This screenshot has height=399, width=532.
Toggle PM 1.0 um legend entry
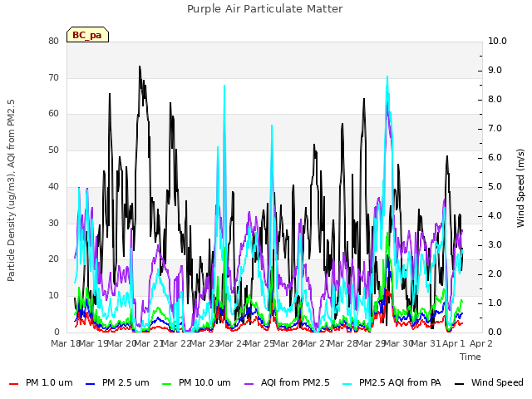pos(41,382)
